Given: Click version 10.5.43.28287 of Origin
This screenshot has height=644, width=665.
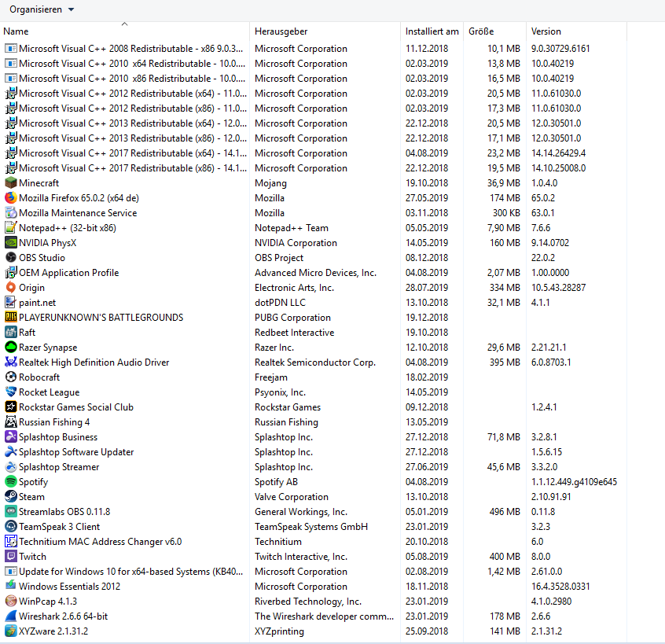Looking at the screenshot, I should [558, 288].
